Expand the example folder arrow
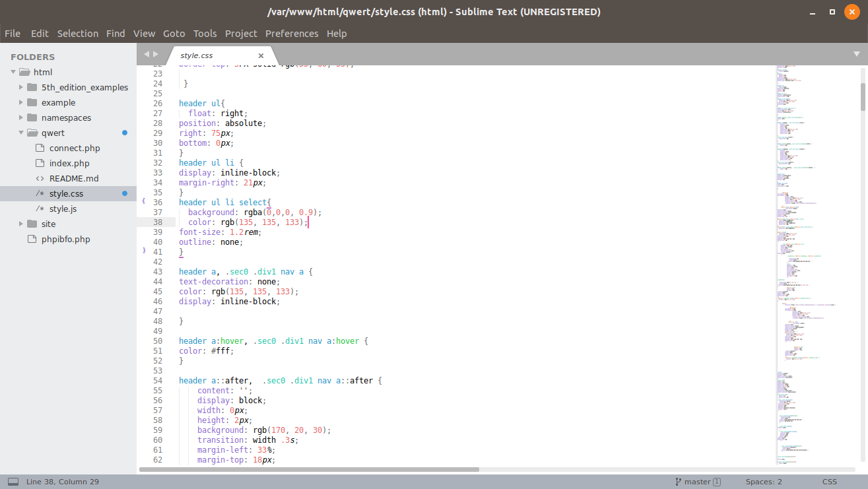Viewport: 868px width, 489px height. click(x=21, y=102)
